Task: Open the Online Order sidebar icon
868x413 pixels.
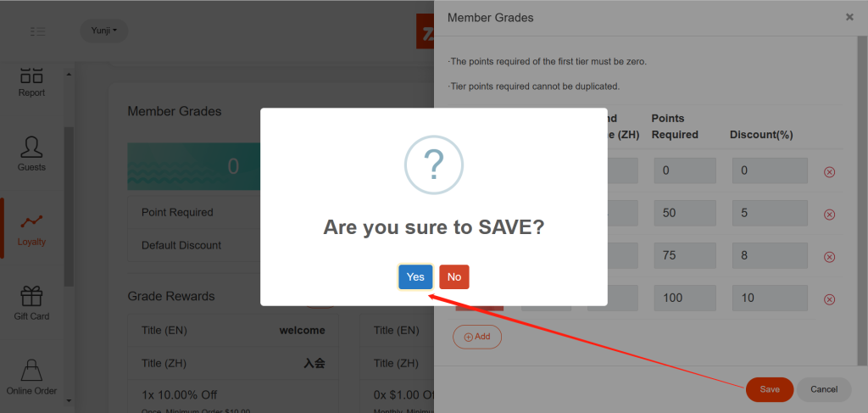Action: pos(31,377)
